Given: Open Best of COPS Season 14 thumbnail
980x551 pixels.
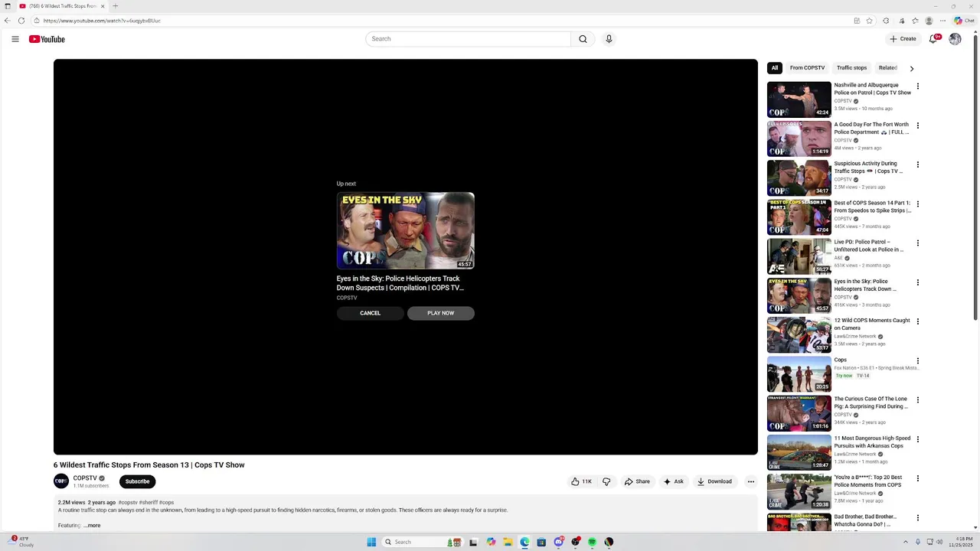Looking at the screenshot, I should point(799,217).
